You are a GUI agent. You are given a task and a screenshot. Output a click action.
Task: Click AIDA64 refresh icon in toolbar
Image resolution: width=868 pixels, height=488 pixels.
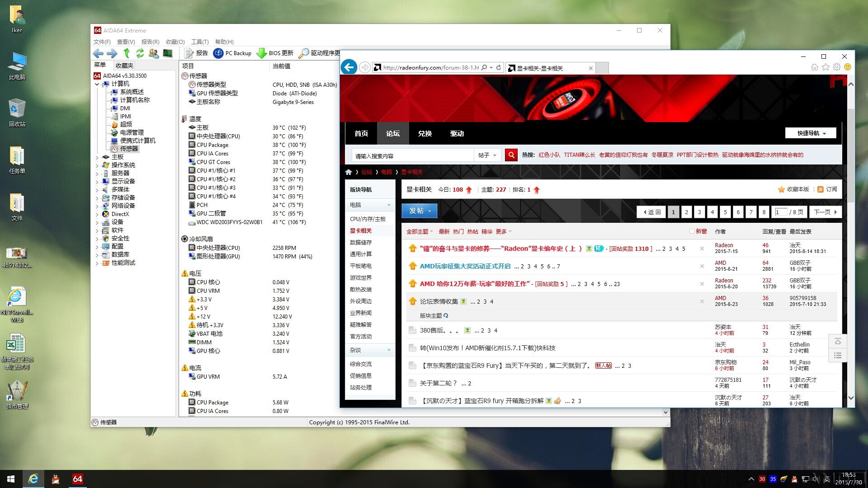(x=140, y=53)
